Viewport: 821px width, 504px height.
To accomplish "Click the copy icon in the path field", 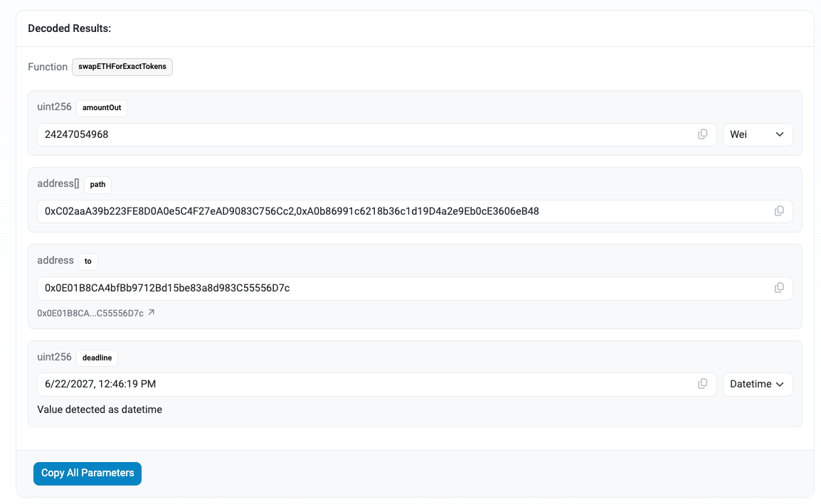I will pos(779,211).
